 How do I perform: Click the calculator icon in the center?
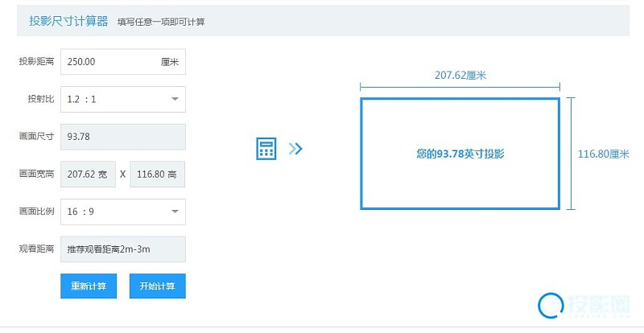[266, 149]
